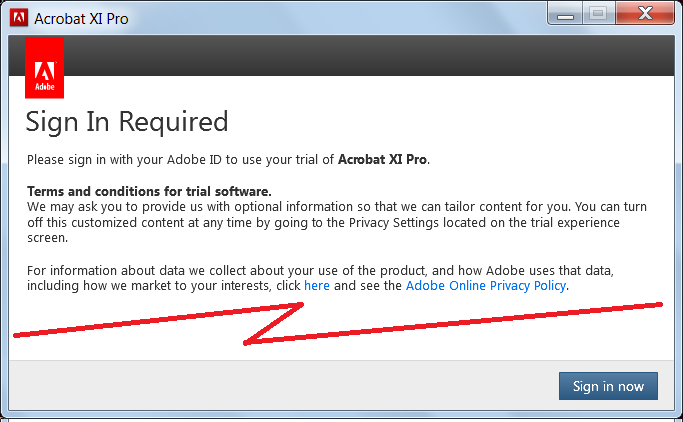Click the Acrobat icon in the title bar
The image size is (683, 422).
click(19, 18)
